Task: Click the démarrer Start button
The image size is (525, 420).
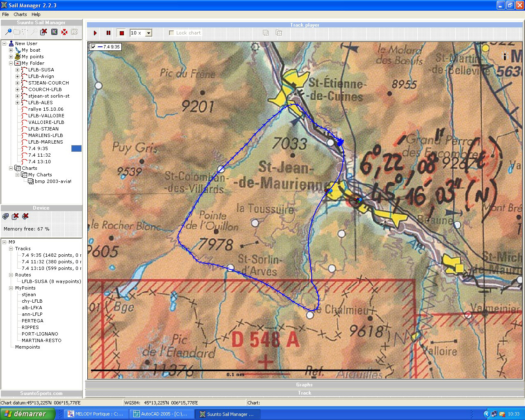Action: tap(27, 414)
